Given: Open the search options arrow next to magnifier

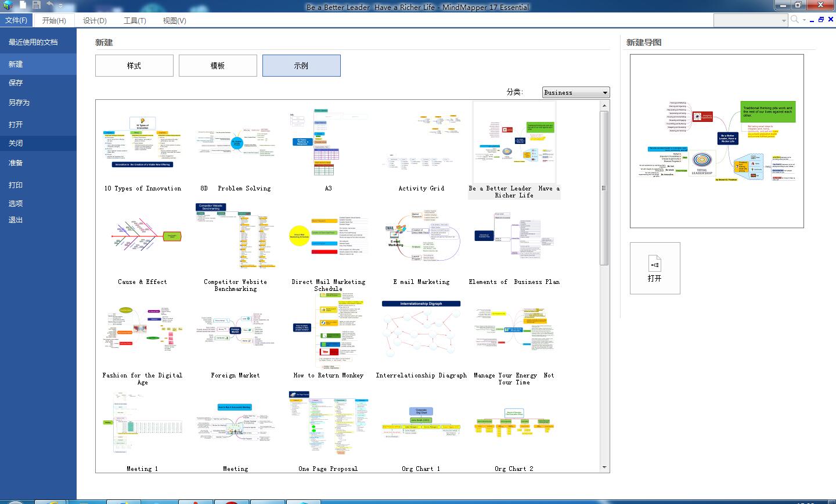Looking at the screenshot, I should pyautogui.click(x=804, y=20).
